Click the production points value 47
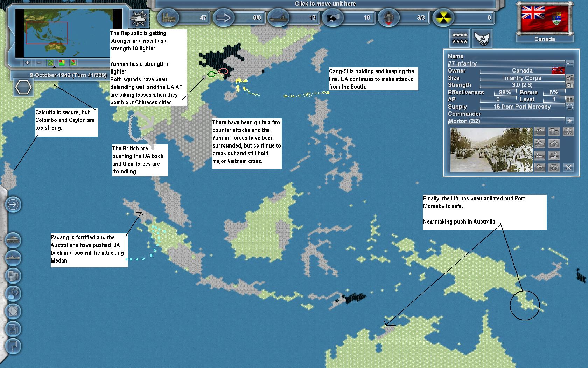Viewport: 588px width, 368px height. click(x=203, y=18)
